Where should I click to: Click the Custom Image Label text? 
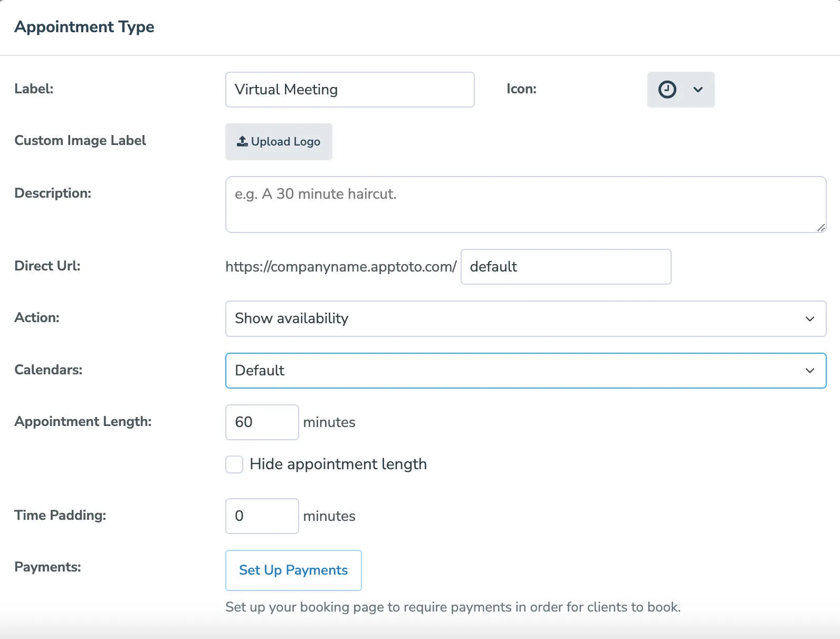point(80,141)
